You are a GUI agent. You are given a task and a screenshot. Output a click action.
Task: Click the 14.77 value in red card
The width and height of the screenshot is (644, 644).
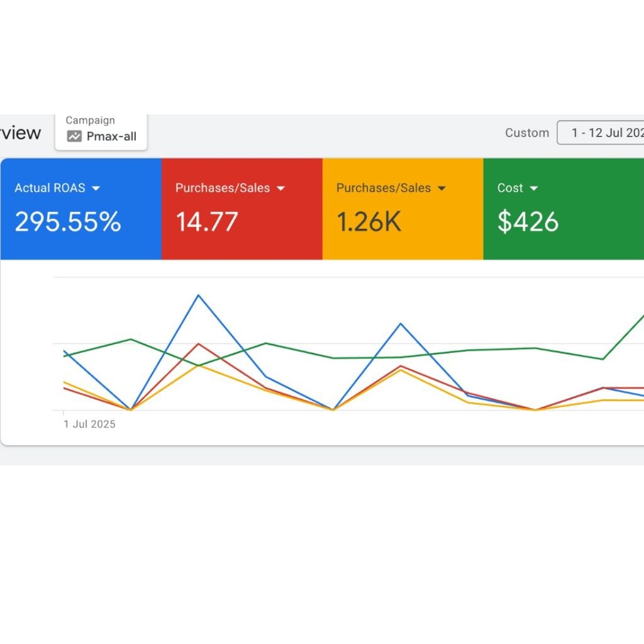(207, 222)
